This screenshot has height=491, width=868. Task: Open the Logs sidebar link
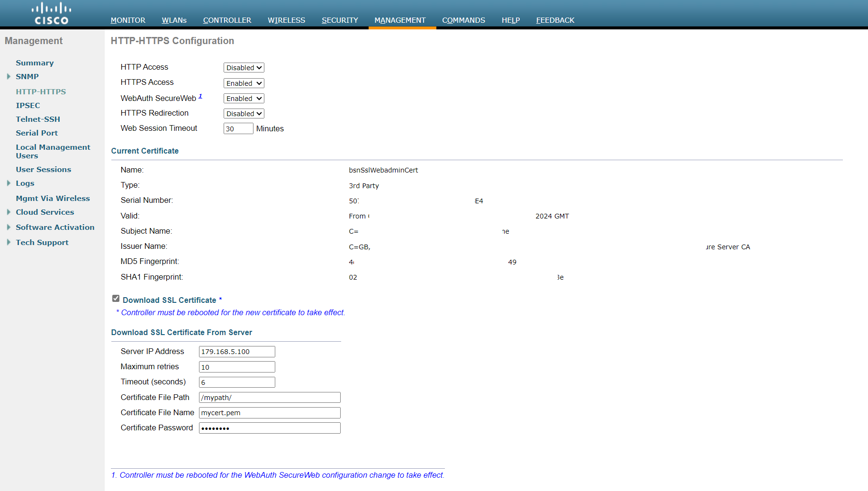[25, 183]
